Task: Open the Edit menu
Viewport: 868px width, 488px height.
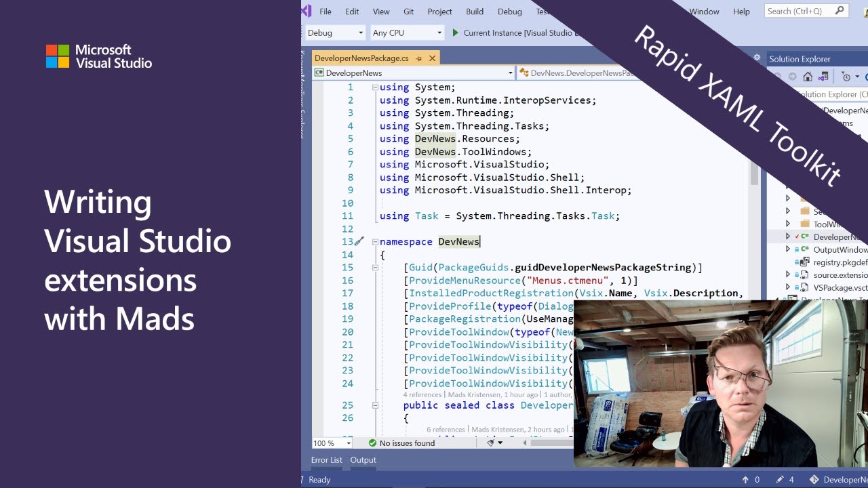Action: click(352, 12)
